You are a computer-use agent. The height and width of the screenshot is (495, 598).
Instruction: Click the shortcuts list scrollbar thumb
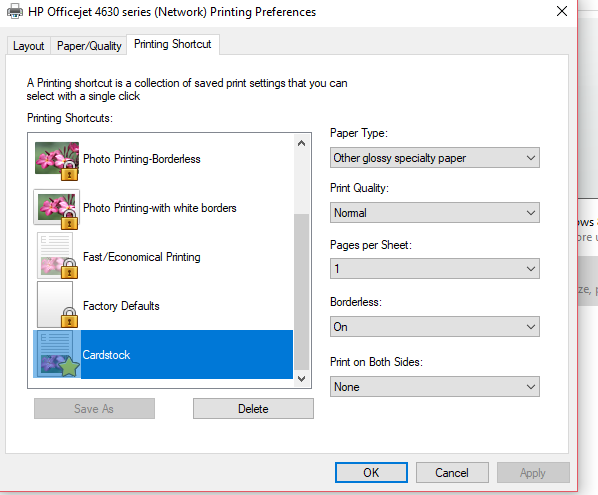point(301,292)
